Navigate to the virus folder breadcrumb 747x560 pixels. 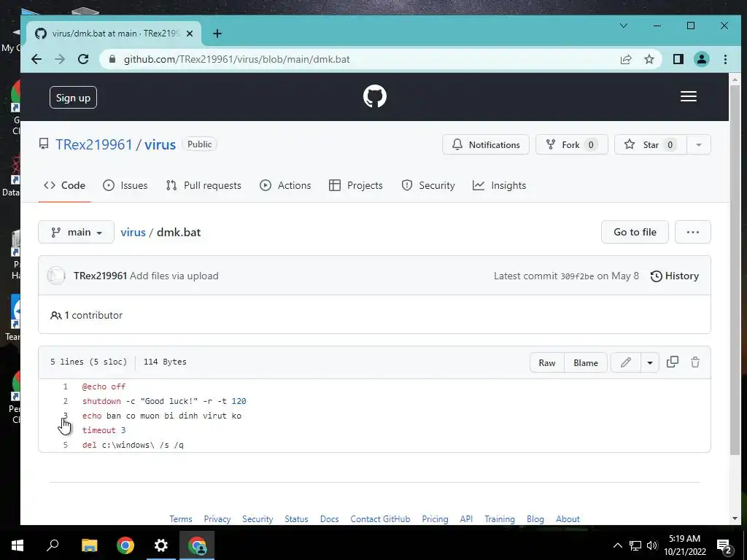coord(133,232)
